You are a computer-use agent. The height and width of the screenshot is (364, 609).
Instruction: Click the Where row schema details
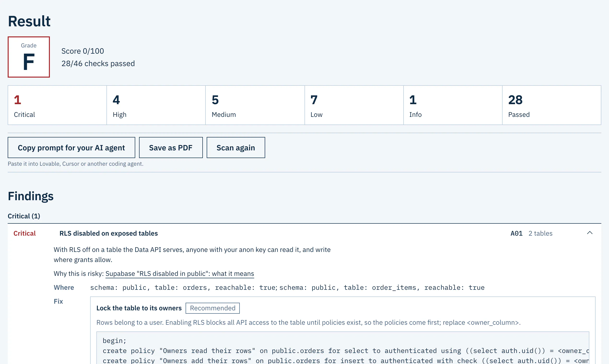(287, 287)
